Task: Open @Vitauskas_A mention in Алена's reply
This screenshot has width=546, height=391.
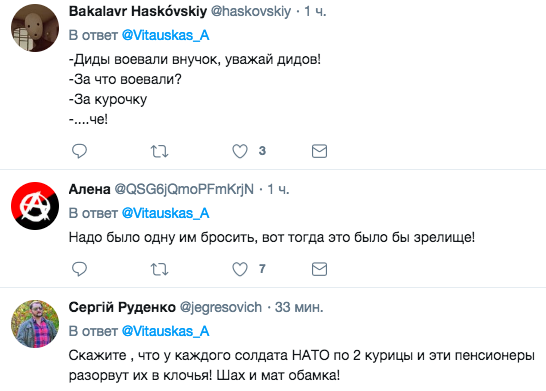Action: click(x=165, y=213)
